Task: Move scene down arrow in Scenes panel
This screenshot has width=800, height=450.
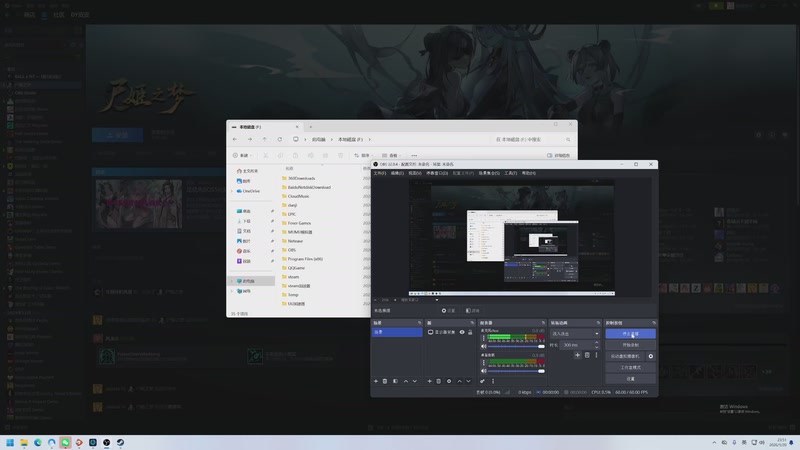Action: click(x=415, y=381)
